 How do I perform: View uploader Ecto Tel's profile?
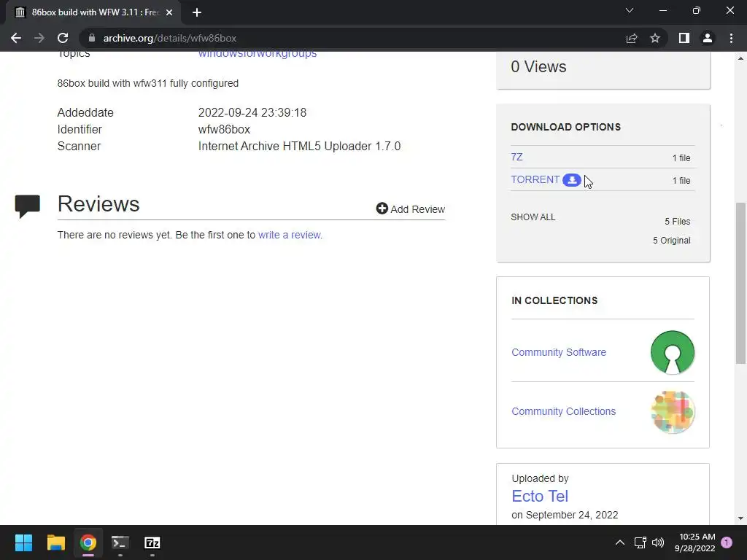(x=540, y=496)
